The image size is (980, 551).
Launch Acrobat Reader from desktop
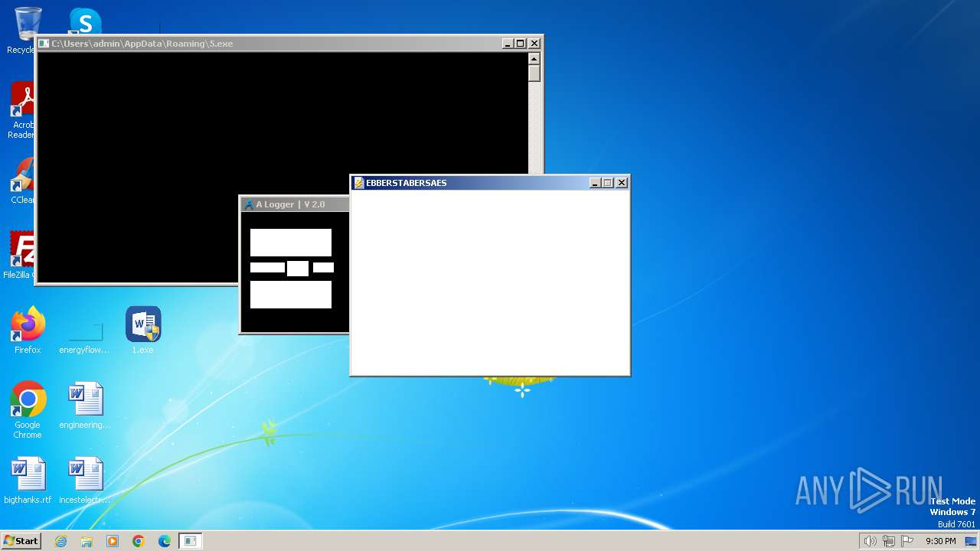23,110
